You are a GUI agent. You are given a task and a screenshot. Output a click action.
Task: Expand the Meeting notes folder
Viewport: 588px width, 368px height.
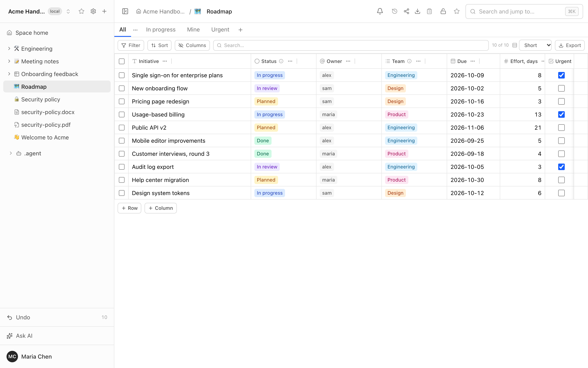pos(9,61)
